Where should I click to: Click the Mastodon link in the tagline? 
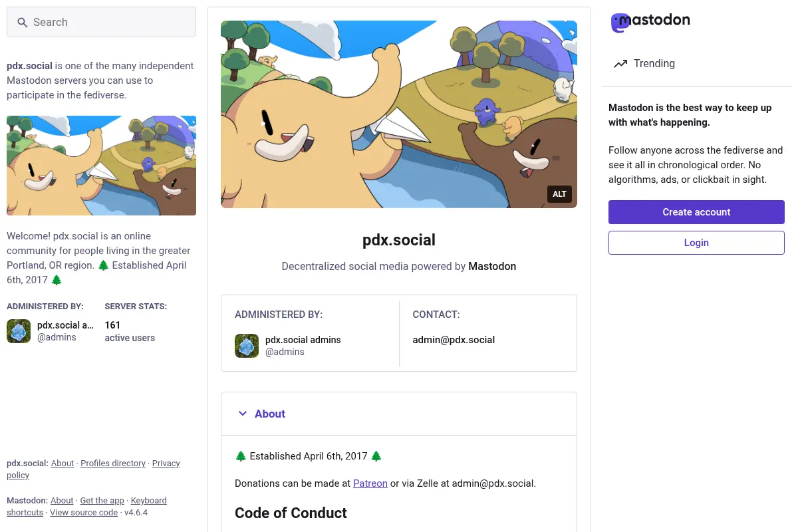492,266
